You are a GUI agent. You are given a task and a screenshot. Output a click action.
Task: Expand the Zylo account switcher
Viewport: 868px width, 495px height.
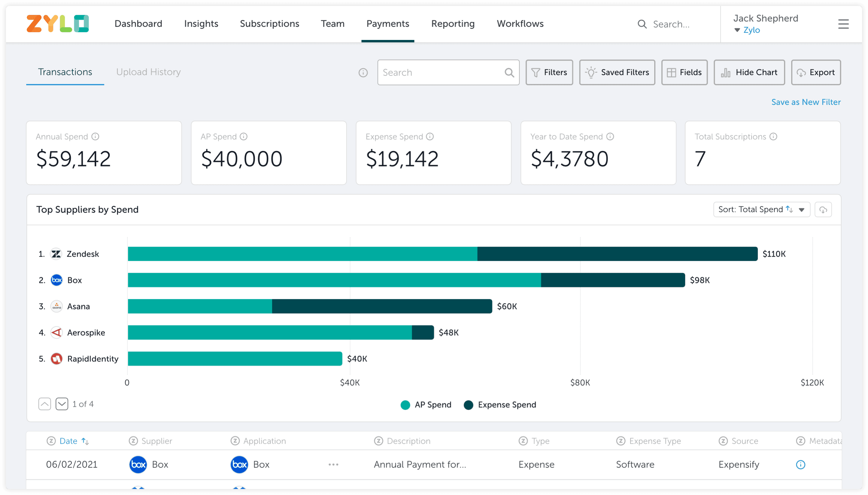(x=747, y=30)
